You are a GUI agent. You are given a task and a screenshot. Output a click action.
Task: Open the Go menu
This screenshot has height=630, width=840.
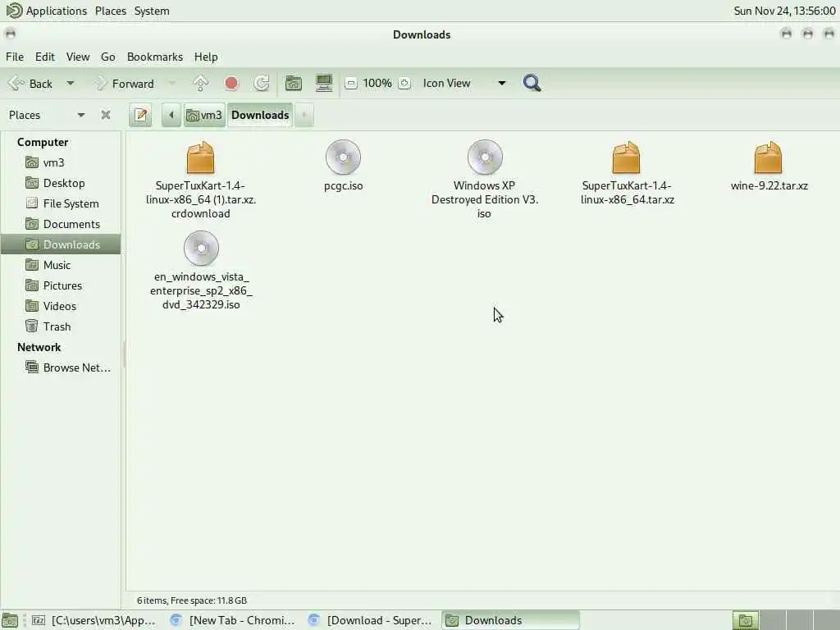[x=107, y=57]
